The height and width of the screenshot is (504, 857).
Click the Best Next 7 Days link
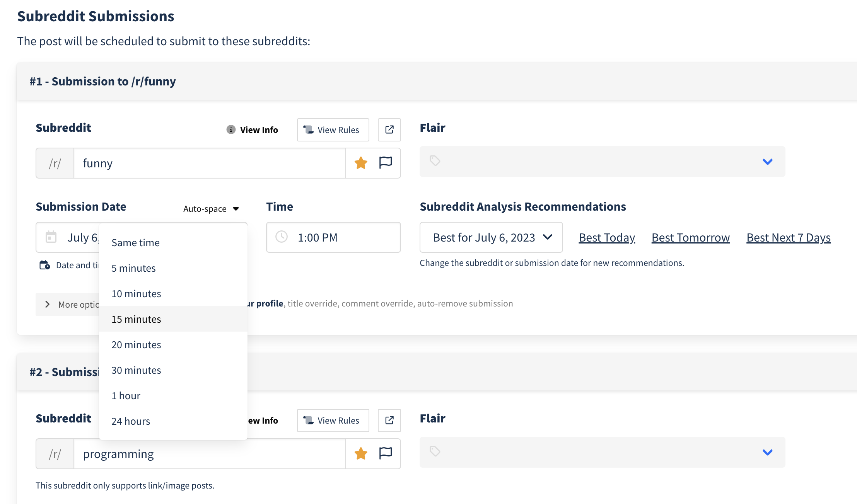[788, 237]
